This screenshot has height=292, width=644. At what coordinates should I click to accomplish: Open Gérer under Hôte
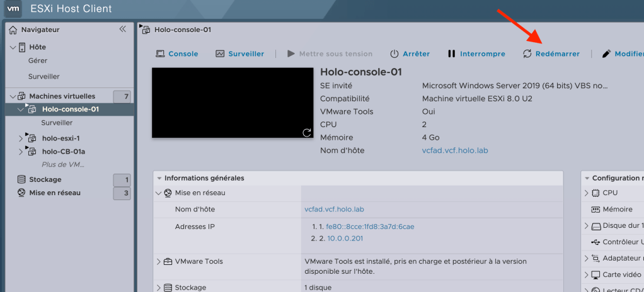pyautogui.click(x=38, y=60)
